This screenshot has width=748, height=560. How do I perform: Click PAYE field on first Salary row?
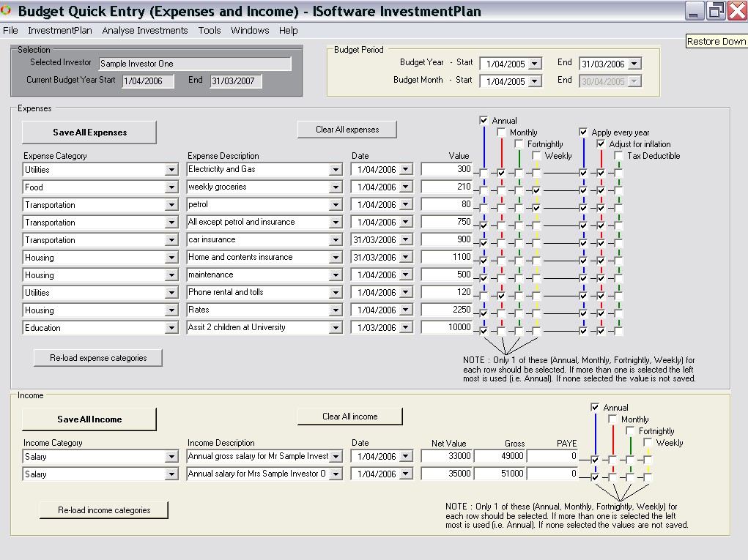[552, 456]
